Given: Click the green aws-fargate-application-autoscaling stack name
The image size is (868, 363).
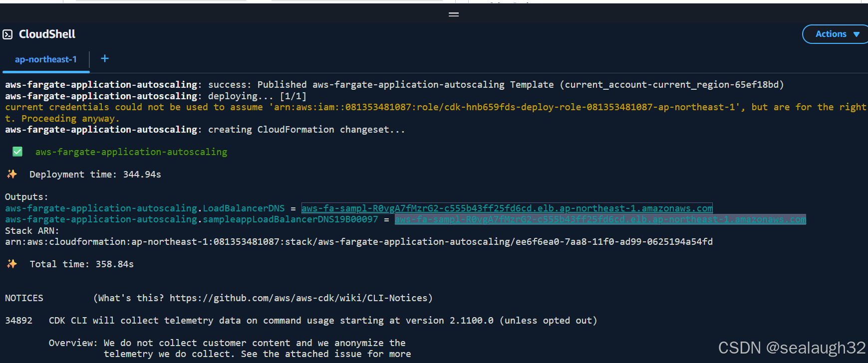Looking at the screenshot, I should point(131,152).
